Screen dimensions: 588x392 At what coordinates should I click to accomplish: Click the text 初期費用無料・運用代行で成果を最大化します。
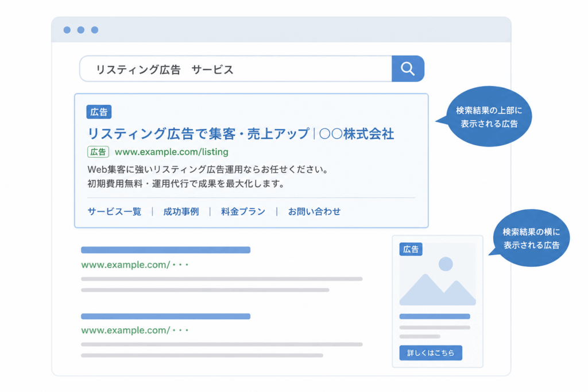tap(187, 184)
